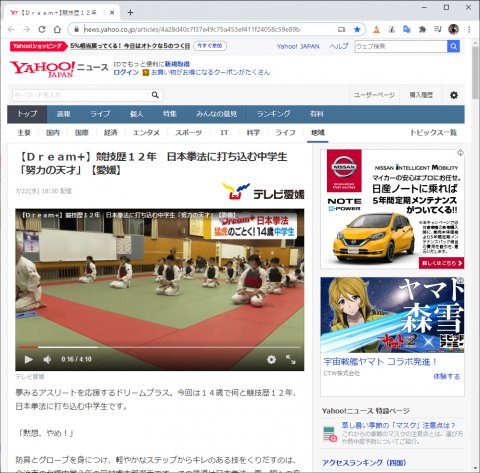Open the 地域 category
Screen dimensions: 480x473
point(318,133)
